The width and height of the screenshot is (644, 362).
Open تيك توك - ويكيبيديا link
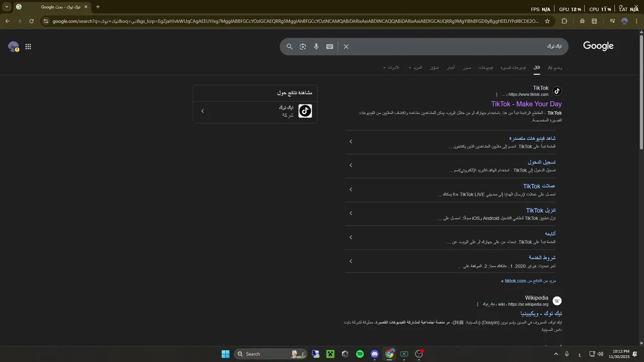(541, 313)
